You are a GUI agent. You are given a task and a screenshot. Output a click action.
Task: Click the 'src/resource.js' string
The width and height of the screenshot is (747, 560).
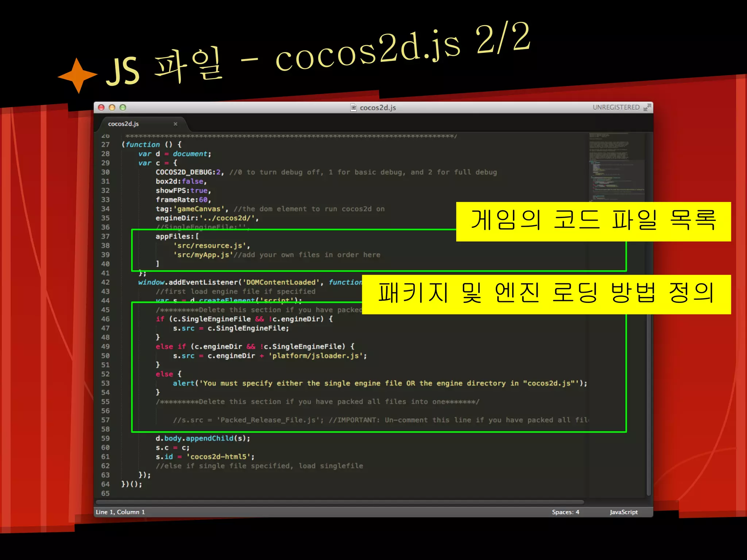(209, 246)
